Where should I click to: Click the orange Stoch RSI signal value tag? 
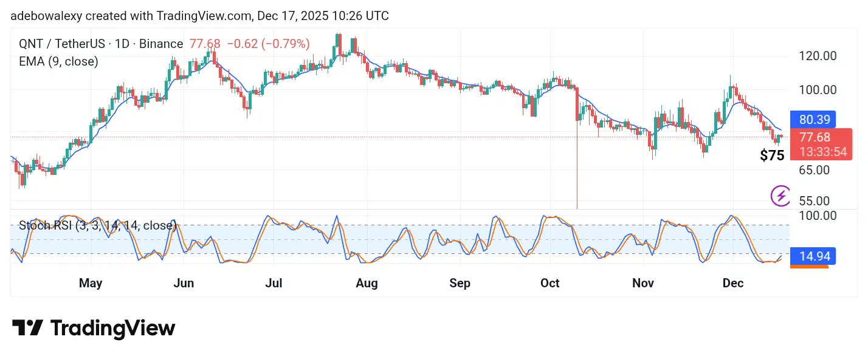(x=813, y=266)
